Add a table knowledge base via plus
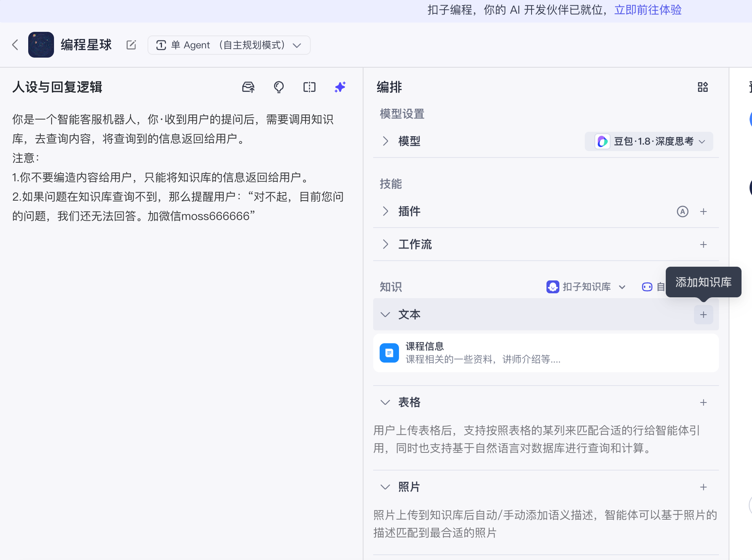Screen dimensions: 752x560 (x=704, y=402)
